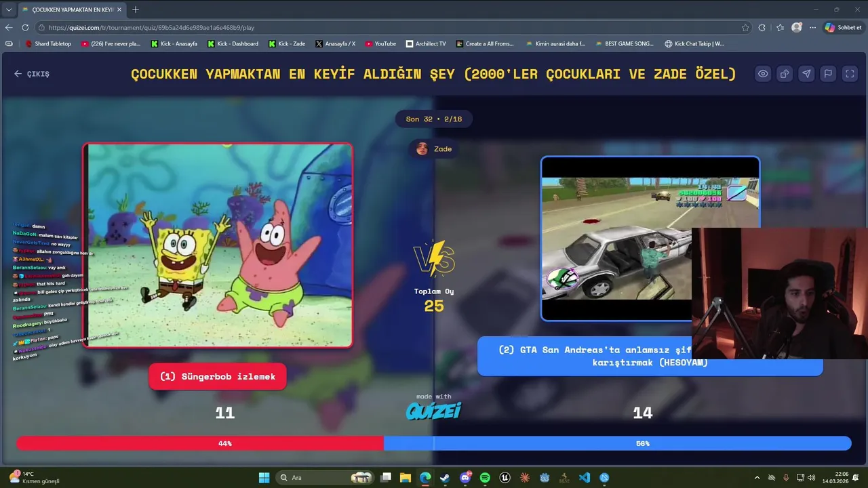This screenshot has height=488, width=868.
Task: Click the blue 56% vote bar
Action: pos(618,443)
